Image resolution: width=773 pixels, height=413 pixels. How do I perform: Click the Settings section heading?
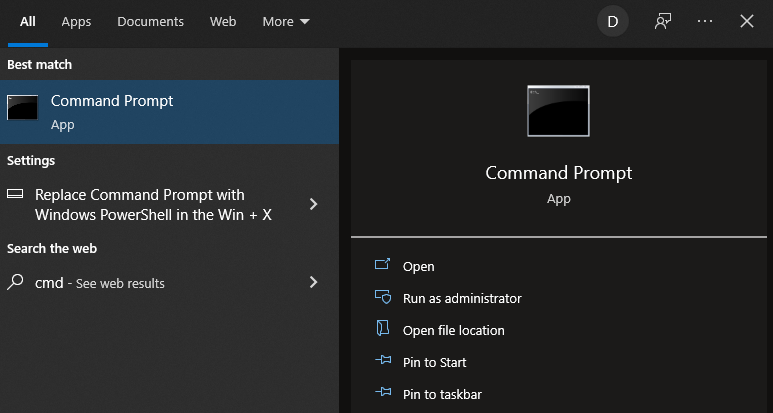click(31, 161)
